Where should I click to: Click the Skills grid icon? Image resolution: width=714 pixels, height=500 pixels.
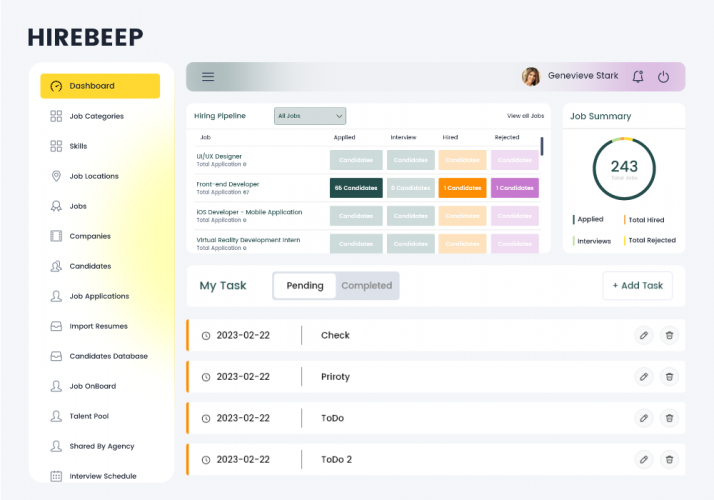[x=56, y=146]
